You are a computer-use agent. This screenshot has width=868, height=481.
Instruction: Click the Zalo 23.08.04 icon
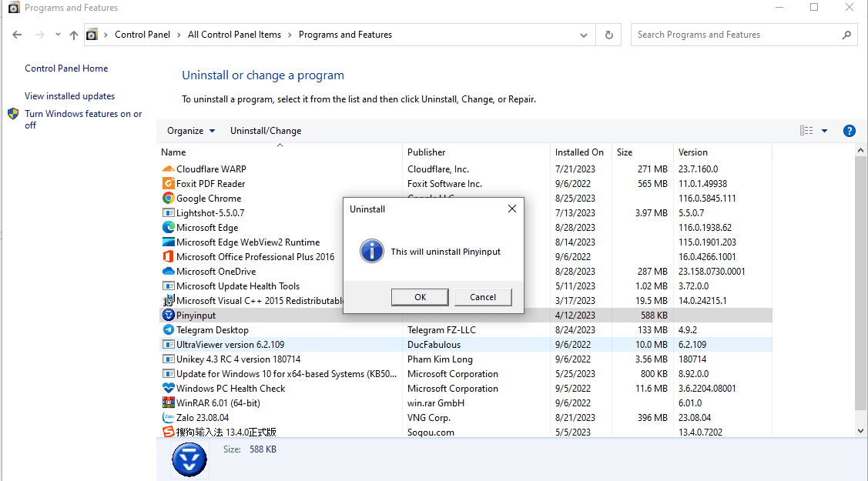pyautogui.click(x=168, y=418)
